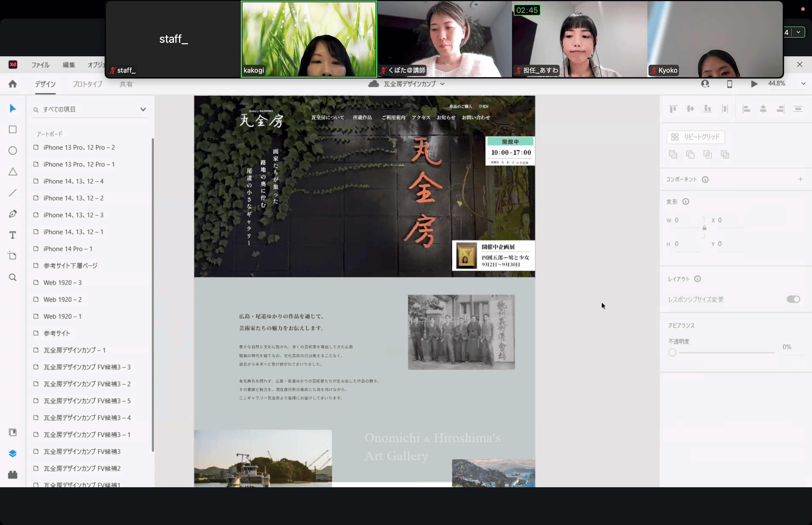Select the Pen tool
812x525 pixels.
(x=13, y=214)
